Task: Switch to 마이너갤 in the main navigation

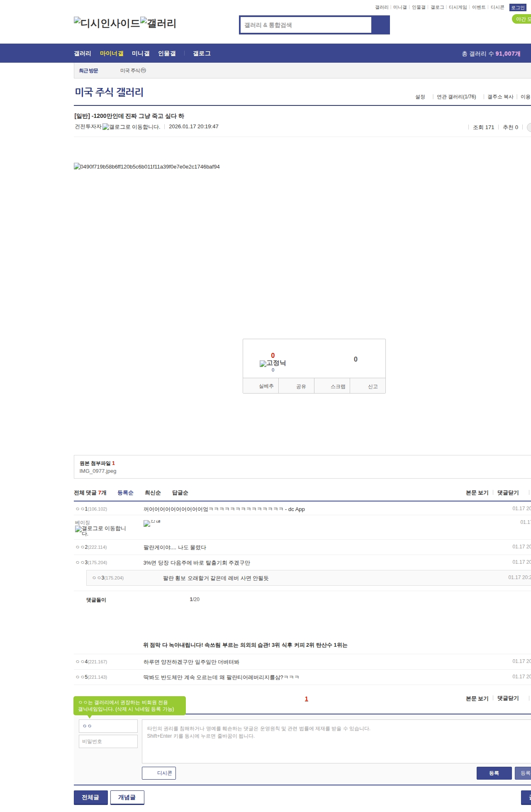Action: [x=112, y=54]
